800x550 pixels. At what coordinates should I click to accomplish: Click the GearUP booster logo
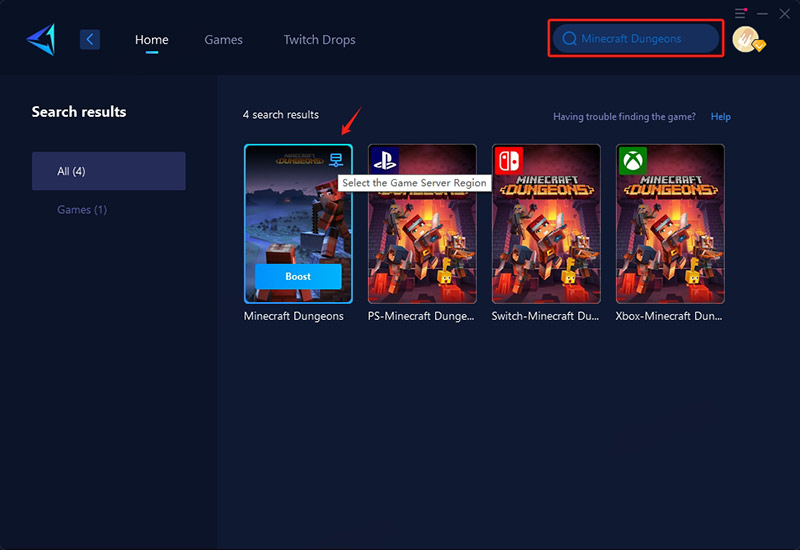pyautogui.click(x=41, y=39)
